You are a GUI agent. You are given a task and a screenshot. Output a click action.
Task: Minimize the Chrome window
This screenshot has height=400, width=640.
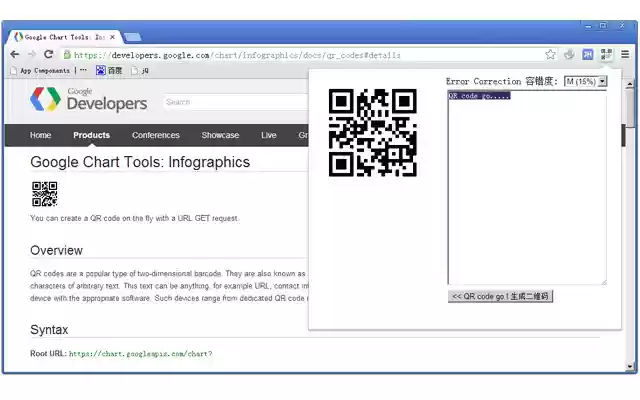[x=588, y=26]
